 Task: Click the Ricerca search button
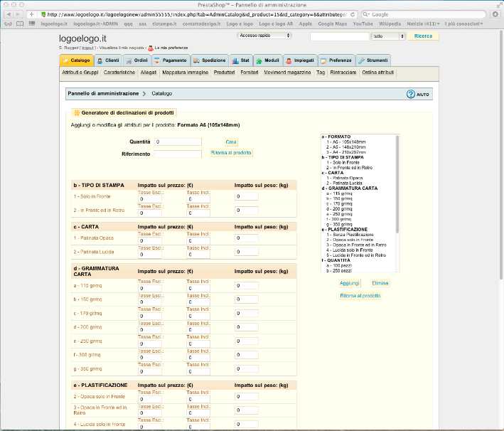[423, 36]
